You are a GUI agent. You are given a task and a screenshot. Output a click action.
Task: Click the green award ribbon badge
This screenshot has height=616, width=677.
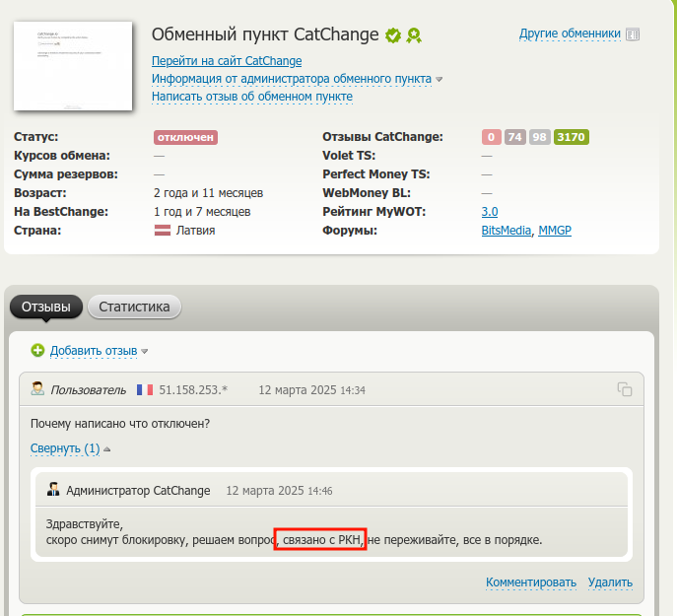(x=414, y=35)
